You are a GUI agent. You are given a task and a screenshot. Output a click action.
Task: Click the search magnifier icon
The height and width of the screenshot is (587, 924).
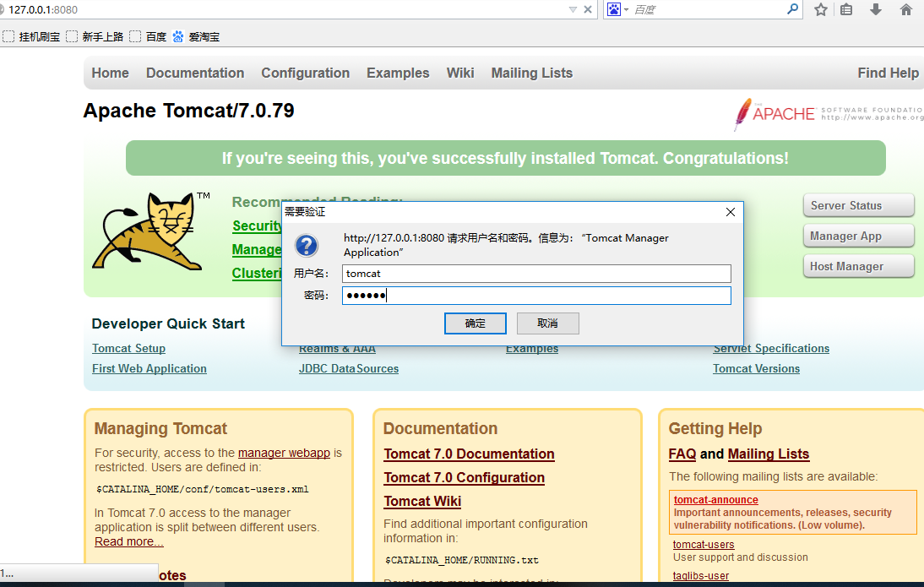point(792,8)
